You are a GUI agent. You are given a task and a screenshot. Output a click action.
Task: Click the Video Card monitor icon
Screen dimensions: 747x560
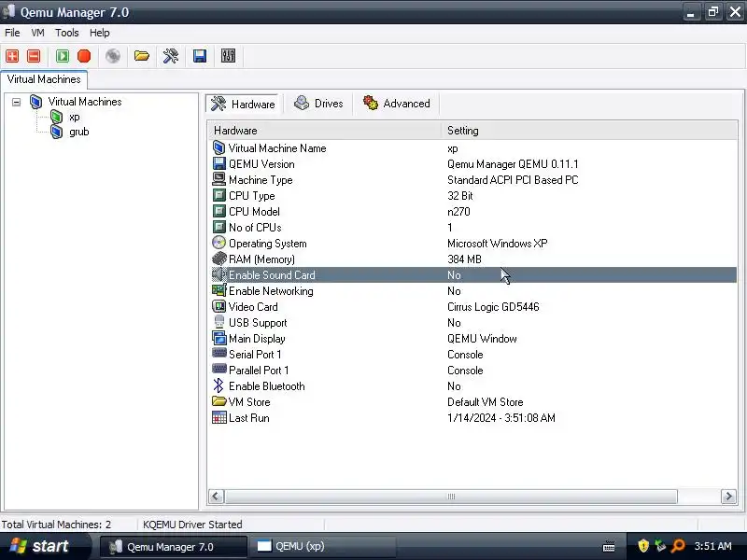point(219,306)
